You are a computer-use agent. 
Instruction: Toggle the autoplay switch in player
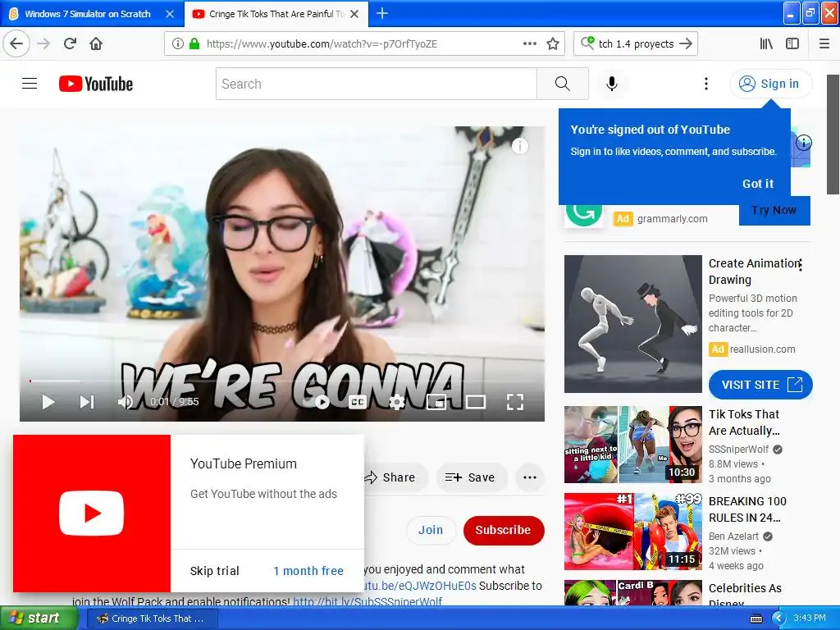pos(316,402)
